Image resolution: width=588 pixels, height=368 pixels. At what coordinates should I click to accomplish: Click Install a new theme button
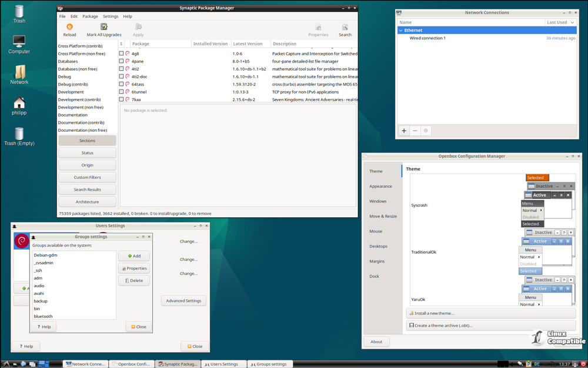coord(435,313)
